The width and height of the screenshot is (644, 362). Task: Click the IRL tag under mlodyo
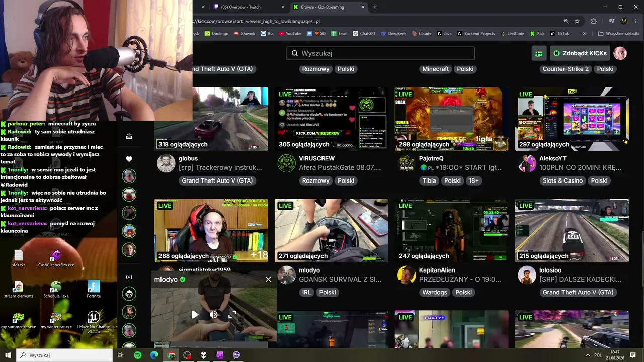click(x=306, y=292)
